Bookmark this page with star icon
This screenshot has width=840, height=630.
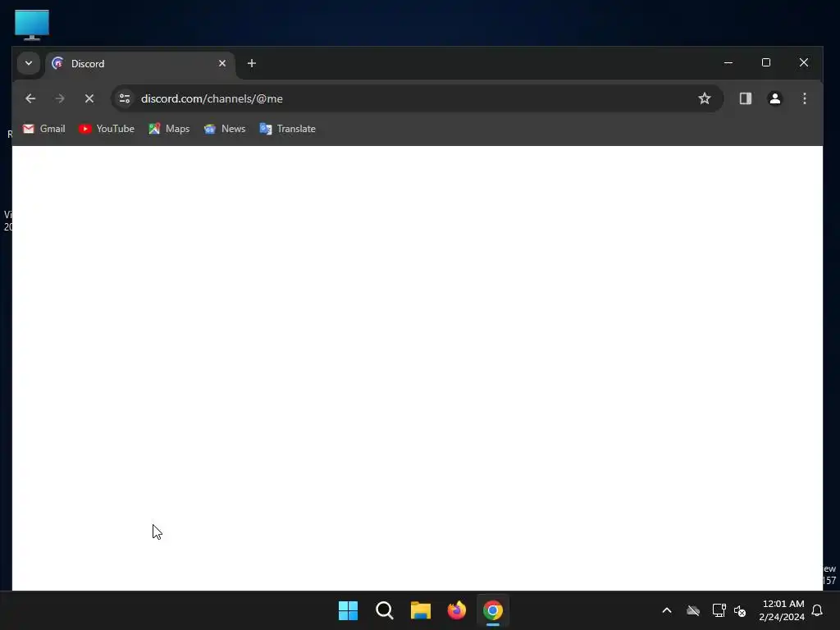(705, 98)
